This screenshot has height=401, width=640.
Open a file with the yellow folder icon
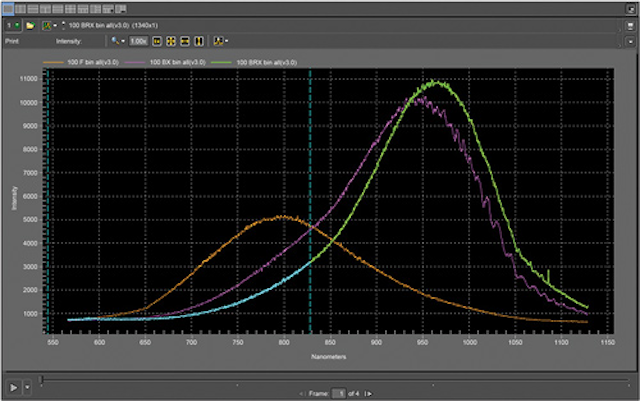pyautogui.click(x=30, y=25)
